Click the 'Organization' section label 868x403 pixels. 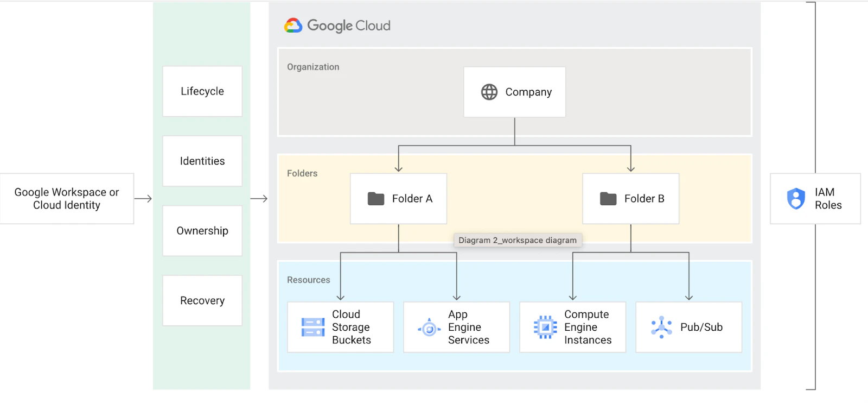[313, 67]
